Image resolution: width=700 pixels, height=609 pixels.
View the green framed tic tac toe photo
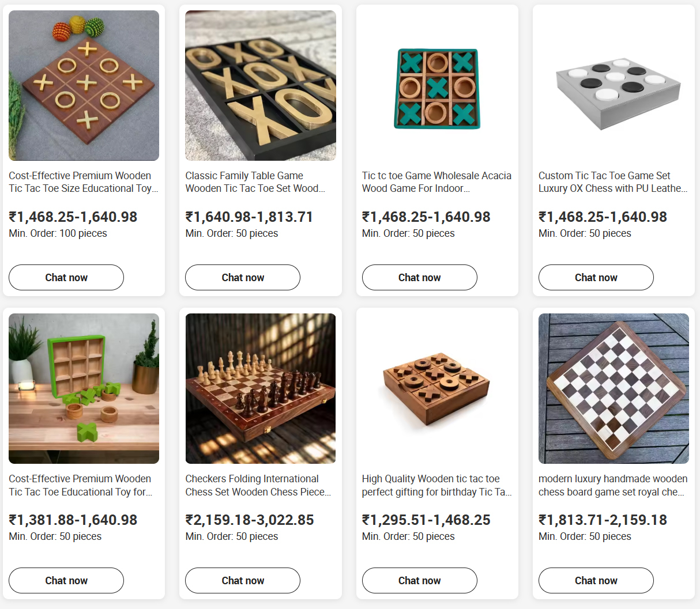point(84,388)
